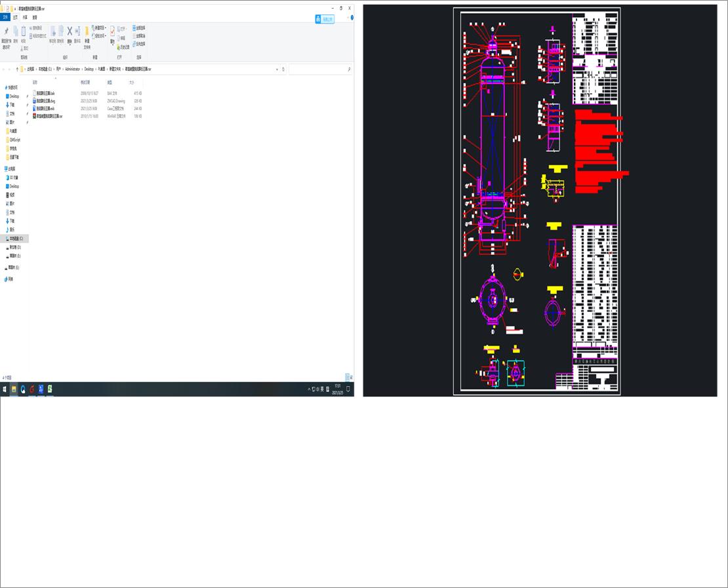This screenshot has width=728, height=588.
Task: Click the refresh button beside address bar
Action: pos(283,69)
